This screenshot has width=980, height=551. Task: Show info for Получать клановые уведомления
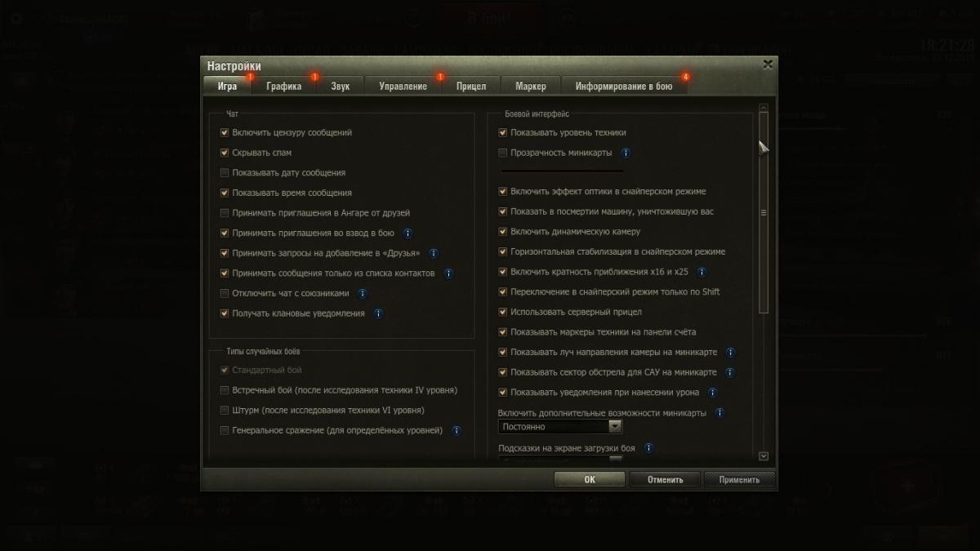378,313
